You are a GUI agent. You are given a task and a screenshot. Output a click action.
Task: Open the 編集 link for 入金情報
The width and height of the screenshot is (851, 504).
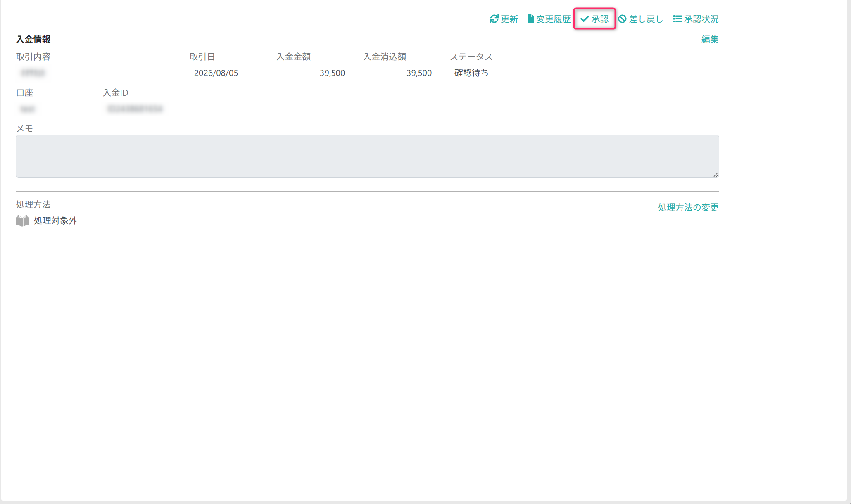click(710, 39)
